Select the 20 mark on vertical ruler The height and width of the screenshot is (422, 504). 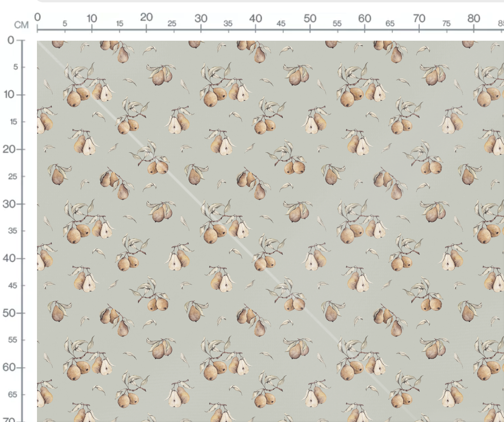[9, 149]
